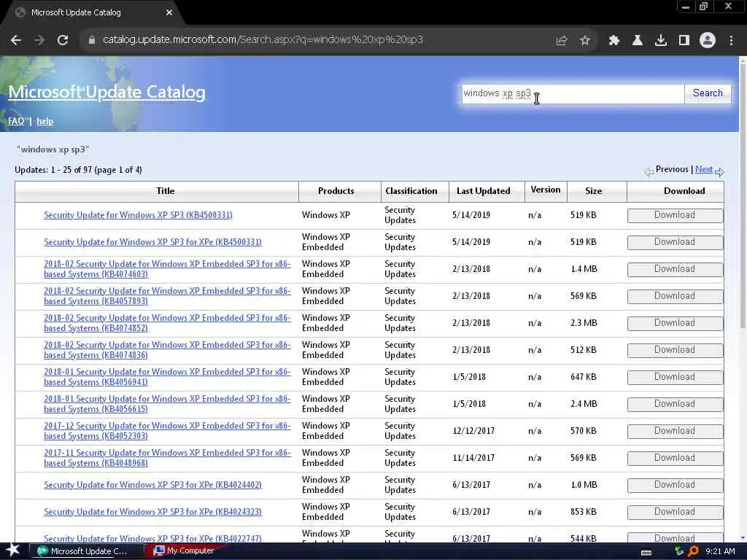Open the KB4074852 update link
747x560 pixels.
pyautogui.click(x=167, y=323)
